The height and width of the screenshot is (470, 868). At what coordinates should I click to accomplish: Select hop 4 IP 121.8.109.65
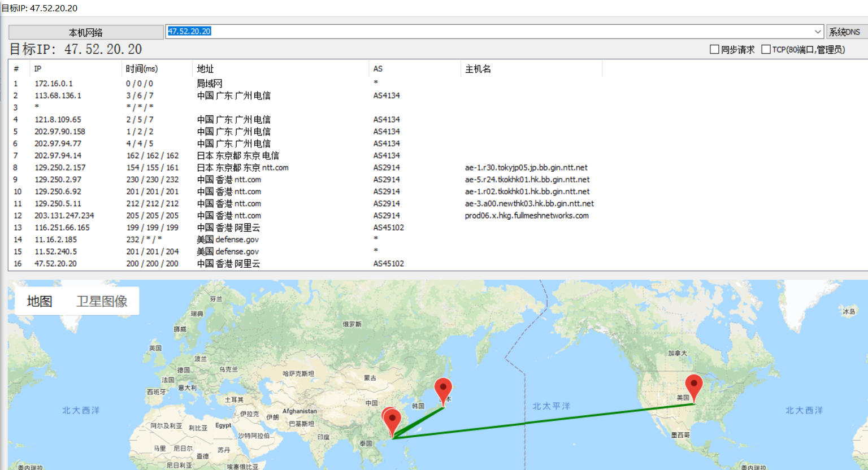pos(58,120)
